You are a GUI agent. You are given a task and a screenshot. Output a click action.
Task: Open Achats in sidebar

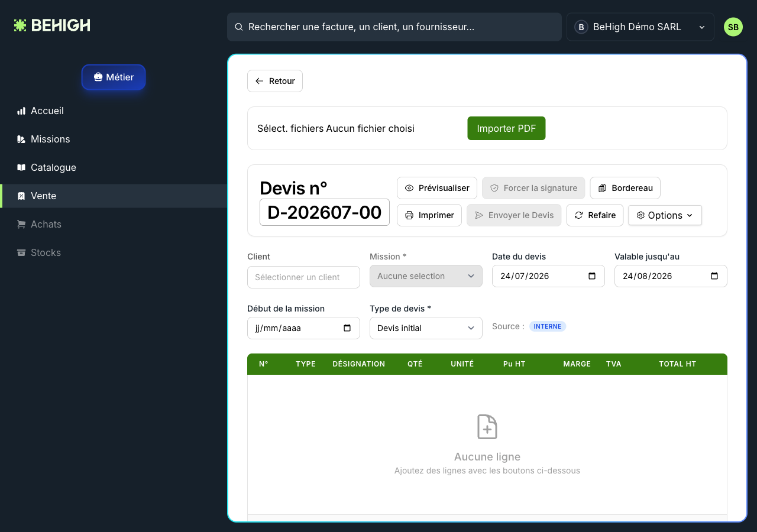[114, 224]
